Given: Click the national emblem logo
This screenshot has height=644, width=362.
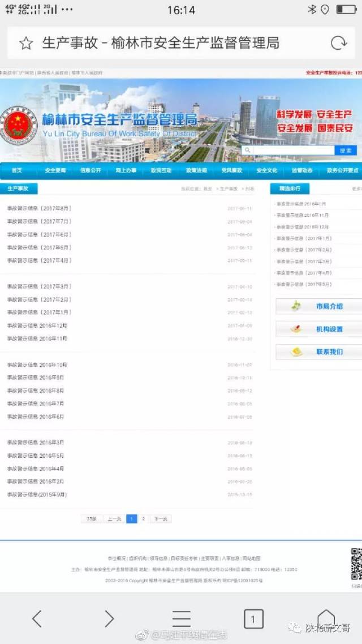Looking at the screenshot, I should [18, 124].
